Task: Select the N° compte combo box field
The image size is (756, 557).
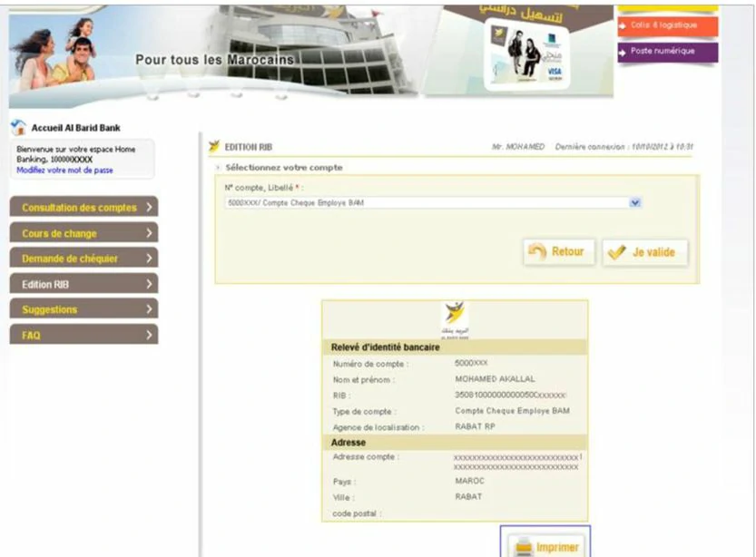Action: coord(433,203)
